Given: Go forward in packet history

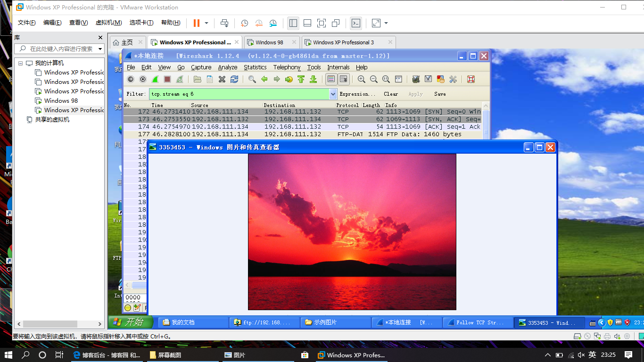Looking at the screenshot, I should coord(277,79).
